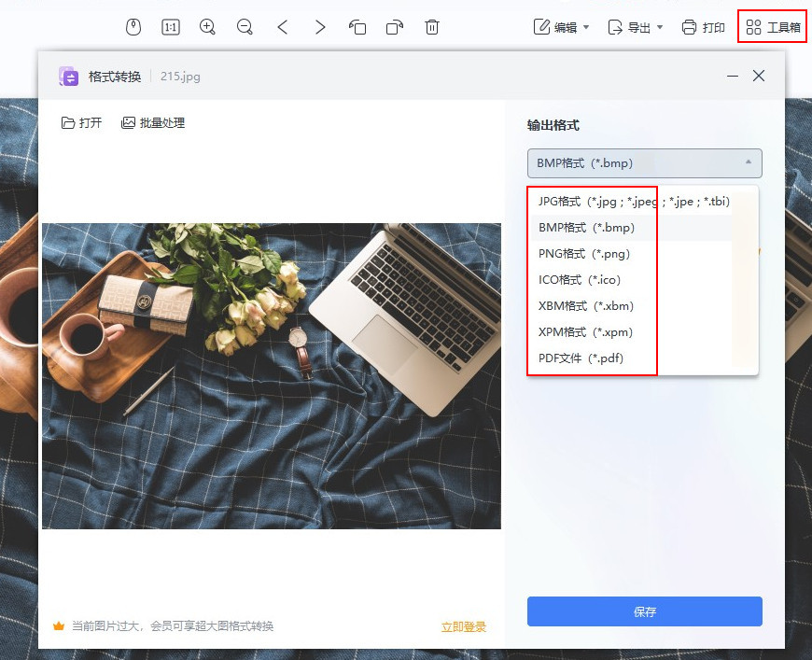Select JPG格式 output option
The image size is (812, 660).
point(634,201)
